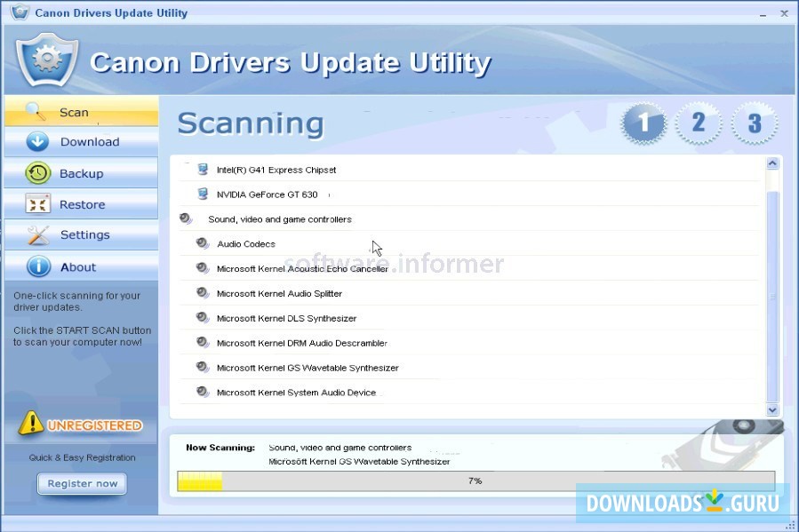Click the Restore tool icon in sidebar

pyautogui.click(x=38, y=203)
